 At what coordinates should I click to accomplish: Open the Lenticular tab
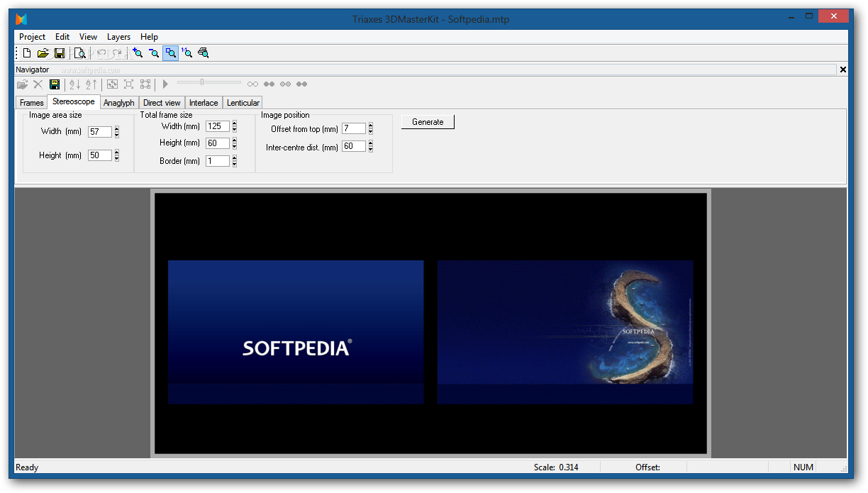pos(243,103)
